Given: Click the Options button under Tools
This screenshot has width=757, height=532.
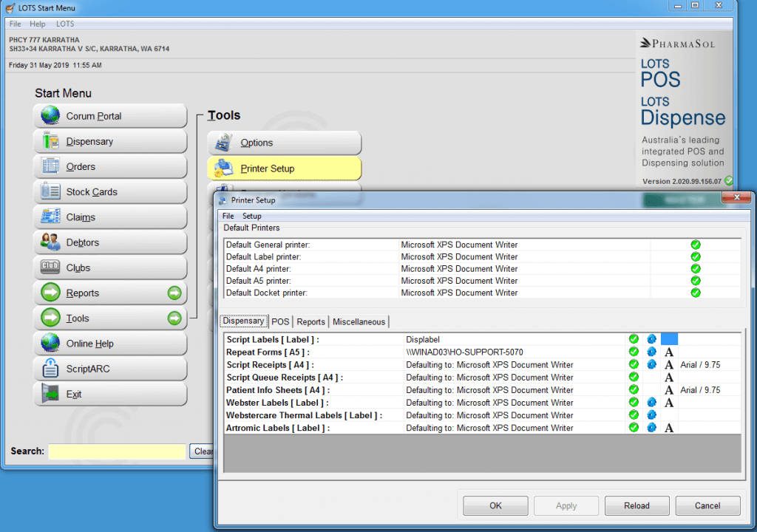Looking at the screenshot, I should 285,143.
